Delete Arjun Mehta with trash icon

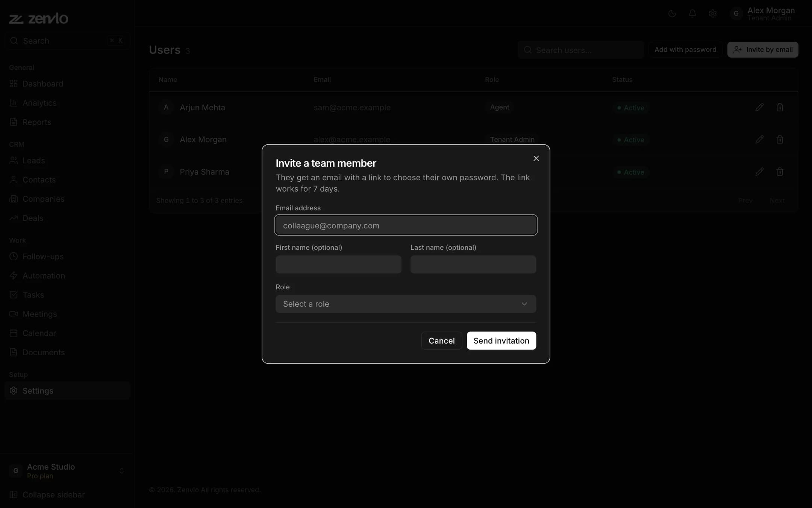(780, 107)
